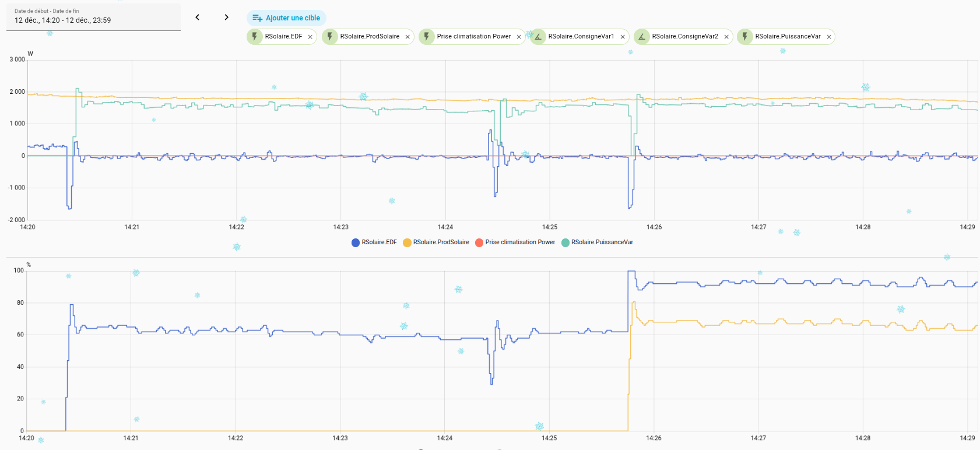Click the RSolaire.PuissanceVar lightning bolt icon
980x450 pixels.
tap(745, 37)
